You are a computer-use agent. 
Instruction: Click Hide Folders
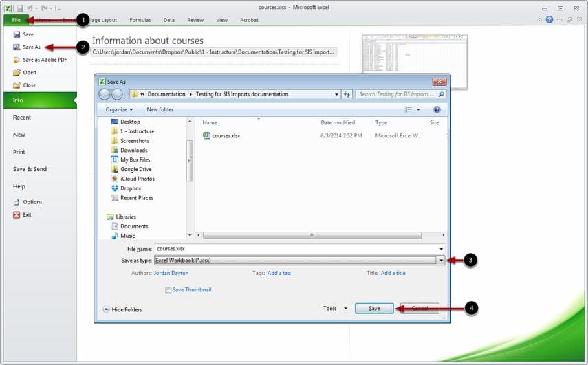[x=122, y=309]
